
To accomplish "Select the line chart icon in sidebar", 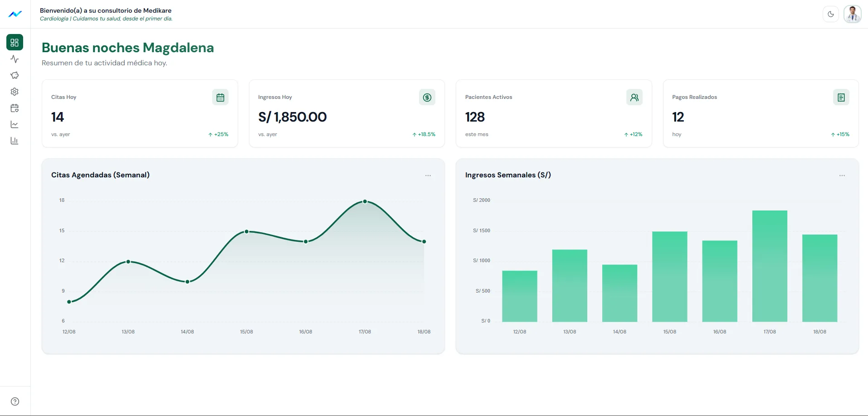I will pyautogui.click(x=15, y=124).
